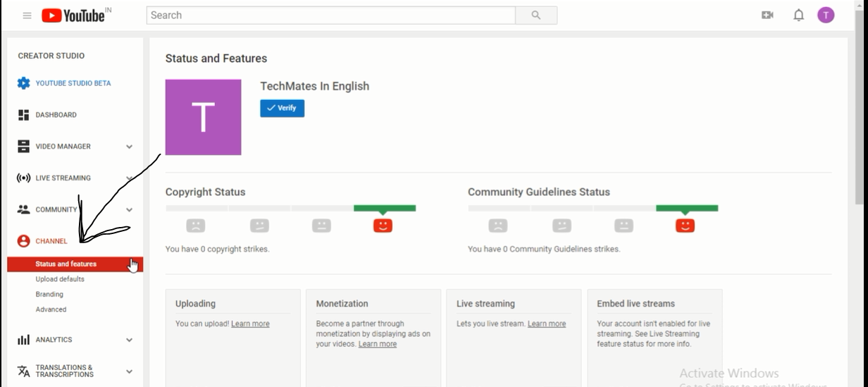Open Branding submenu item
The image size is (868, 387).
(49, 295)
